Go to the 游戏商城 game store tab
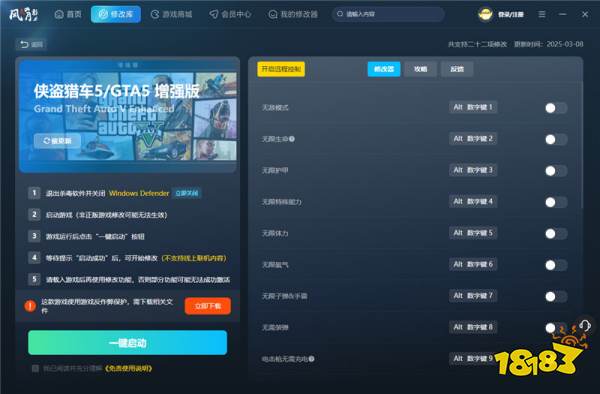 click(171, 15)
